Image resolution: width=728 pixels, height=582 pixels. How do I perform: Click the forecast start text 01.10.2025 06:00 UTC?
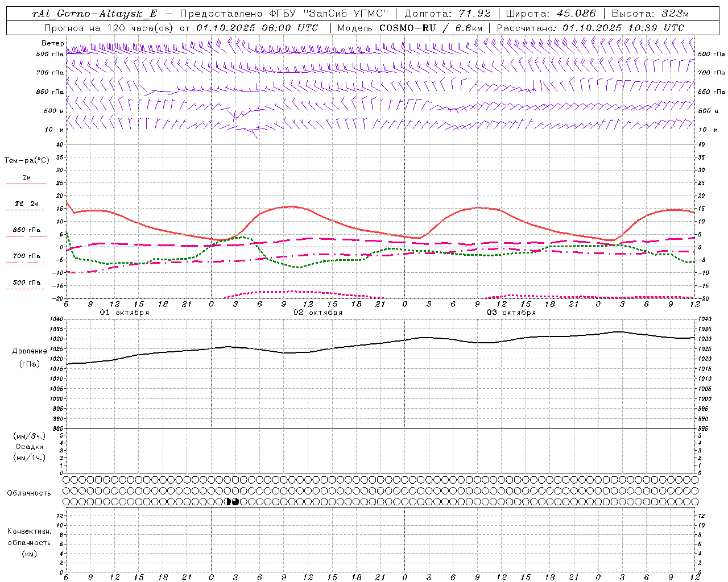257,27
